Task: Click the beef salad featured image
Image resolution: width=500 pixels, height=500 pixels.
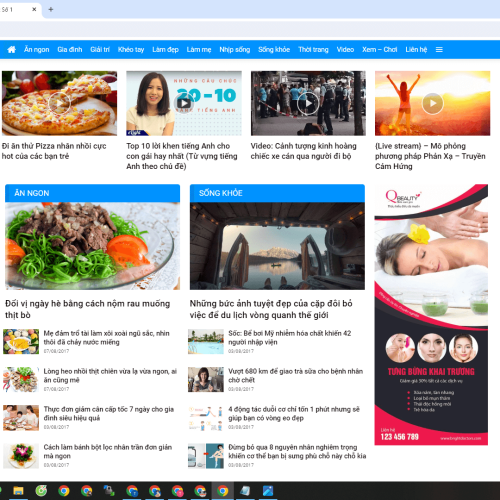Action: point(93,246)
